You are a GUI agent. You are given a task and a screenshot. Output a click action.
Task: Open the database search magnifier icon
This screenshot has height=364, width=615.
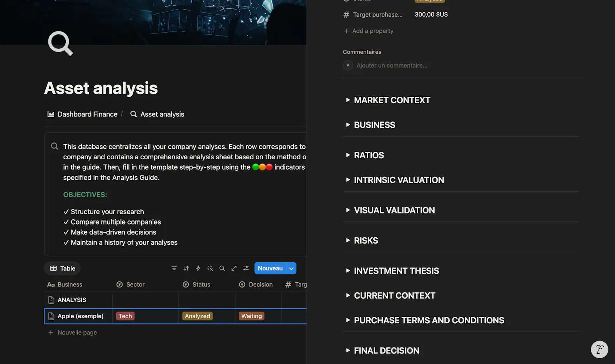(x=222, y=268)
